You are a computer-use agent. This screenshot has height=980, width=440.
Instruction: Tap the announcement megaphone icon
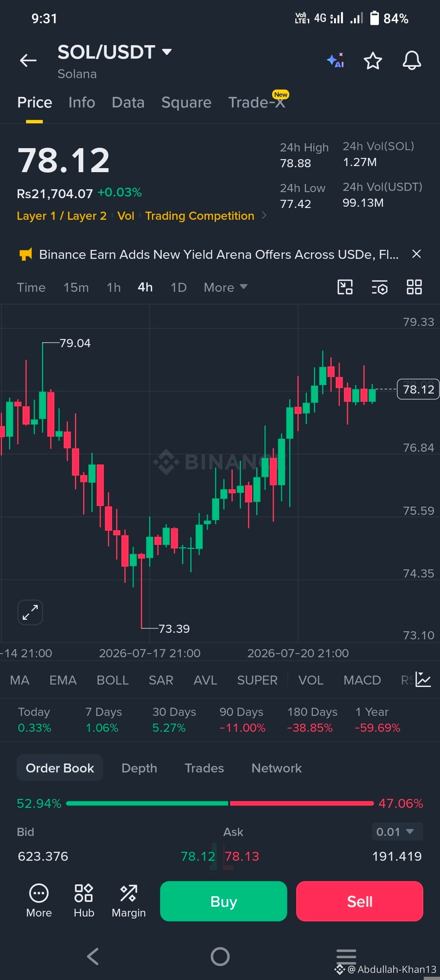[26, 254]
